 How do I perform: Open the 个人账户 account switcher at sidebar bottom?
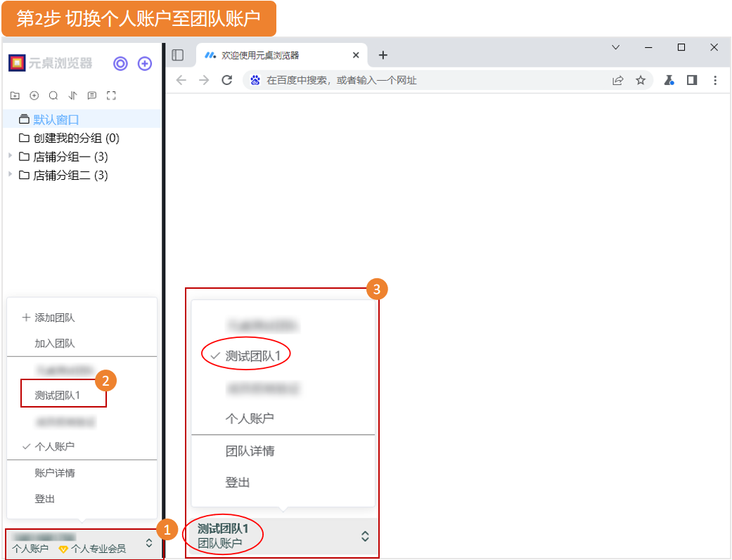[84, 543]
